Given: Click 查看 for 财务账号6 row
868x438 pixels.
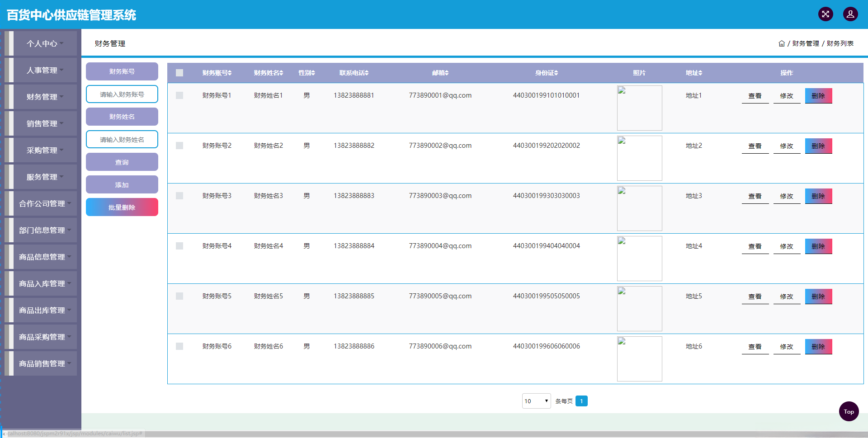Looking at the screenshot, I should point(755,347).
